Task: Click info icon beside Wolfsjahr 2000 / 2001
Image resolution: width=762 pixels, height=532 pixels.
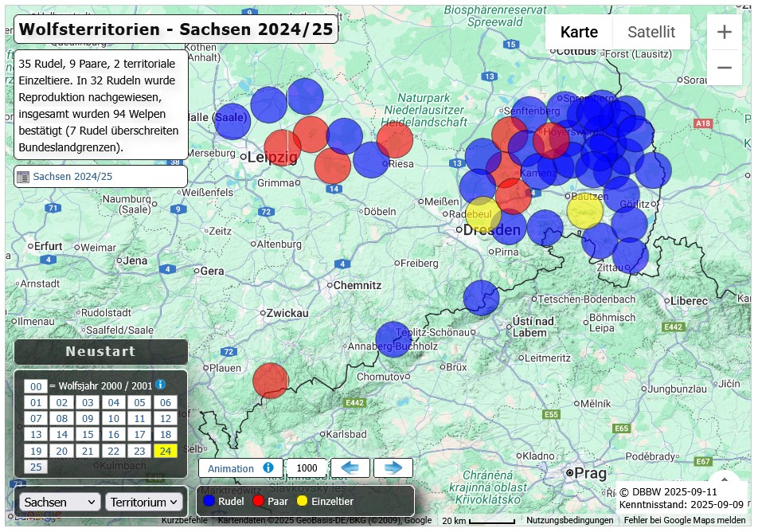Action: pos(161,385)
